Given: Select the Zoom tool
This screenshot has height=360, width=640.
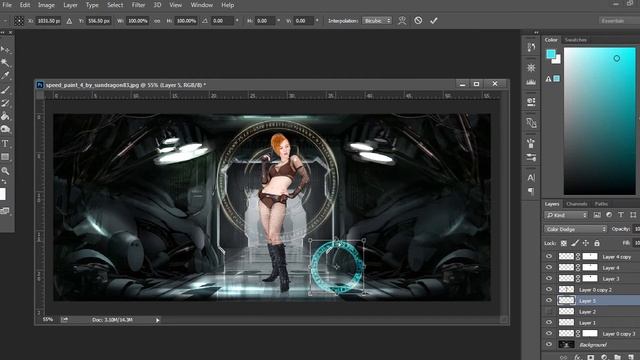Looking at the screenshot, I should click(x=5, y=171).
